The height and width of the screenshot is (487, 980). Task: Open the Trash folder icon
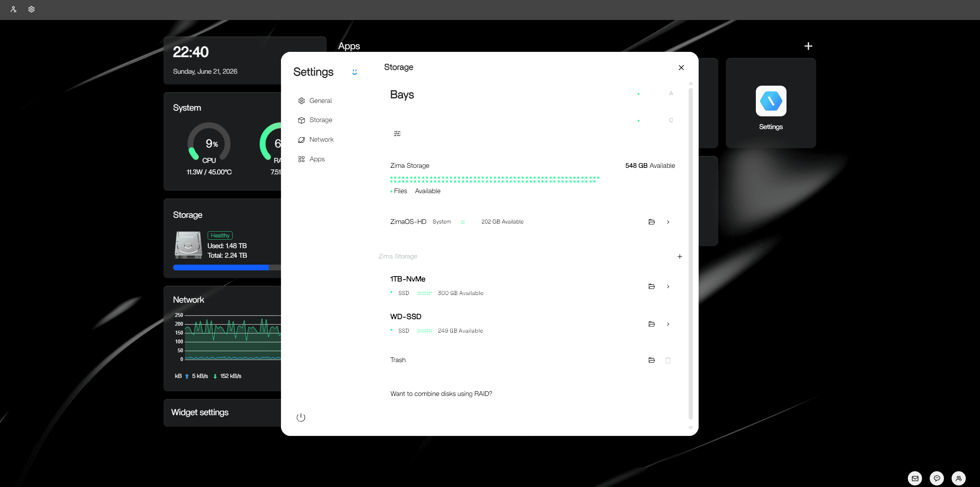click(651, 360)
